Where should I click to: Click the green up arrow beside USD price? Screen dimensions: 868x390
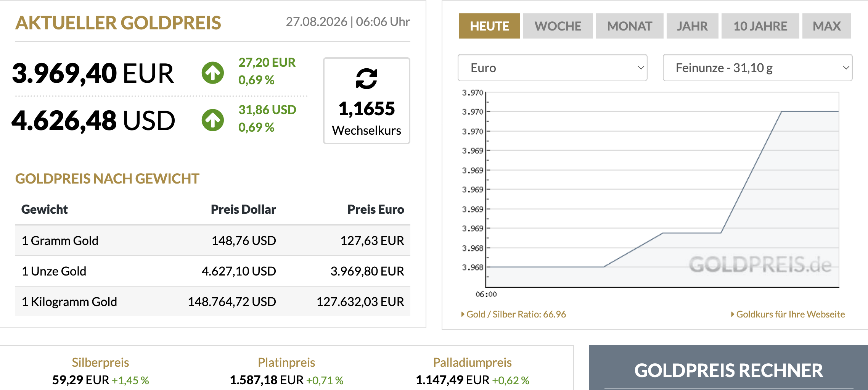click(213, 120)
